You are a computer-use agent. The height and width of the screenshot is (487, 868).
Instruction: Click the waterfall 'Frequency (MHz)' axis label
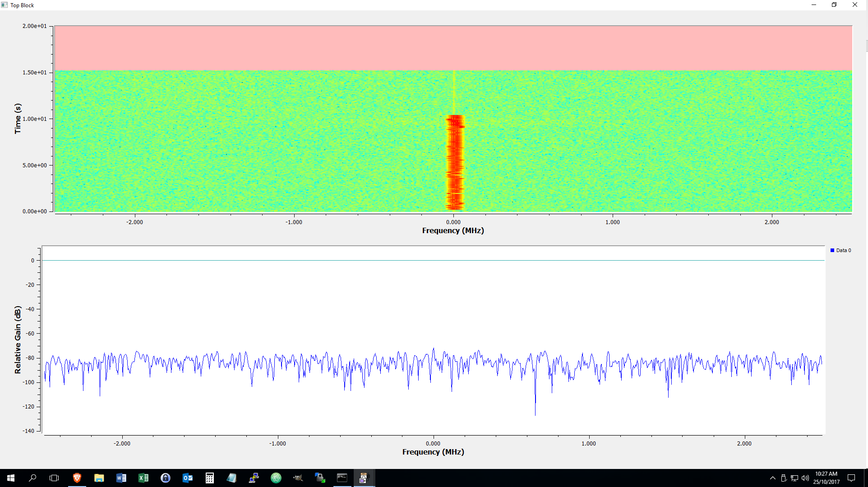pos(453,230)
